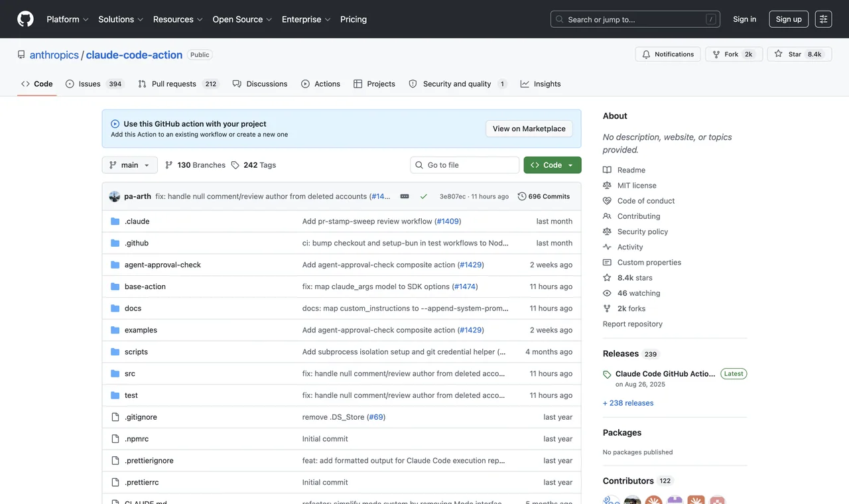Star the repository with the Star button

[x=799, y=54]
